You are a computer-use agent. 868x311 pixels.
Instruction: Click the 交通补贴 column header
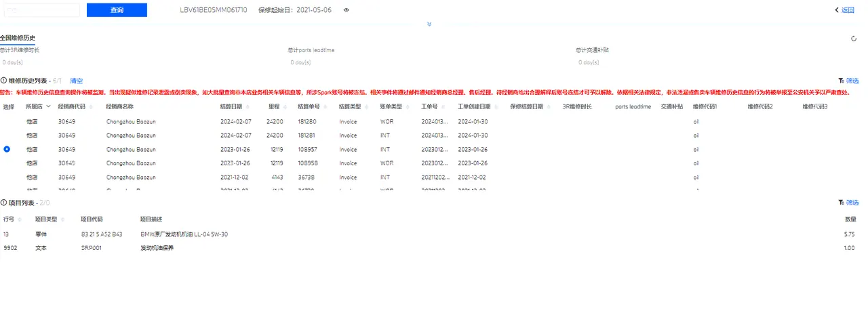click(671, 107)
